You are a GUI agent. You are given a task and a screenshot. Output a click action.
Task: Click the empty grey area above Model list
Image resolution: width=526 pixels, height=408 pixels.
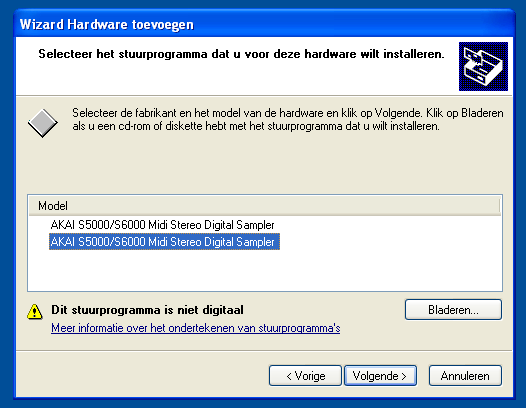pos(264,164)
